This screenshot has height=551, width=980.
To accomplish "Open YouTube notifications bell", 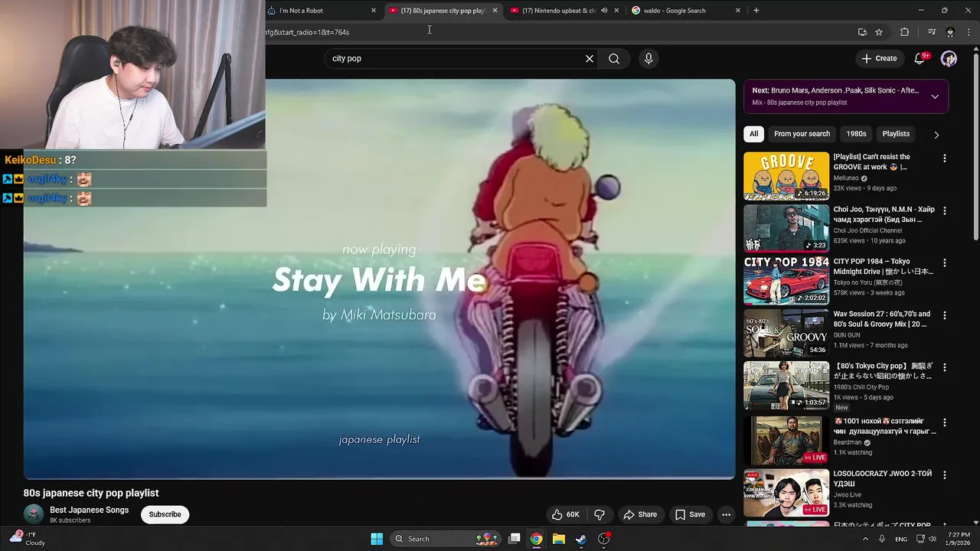I will [x=920, y=58].
